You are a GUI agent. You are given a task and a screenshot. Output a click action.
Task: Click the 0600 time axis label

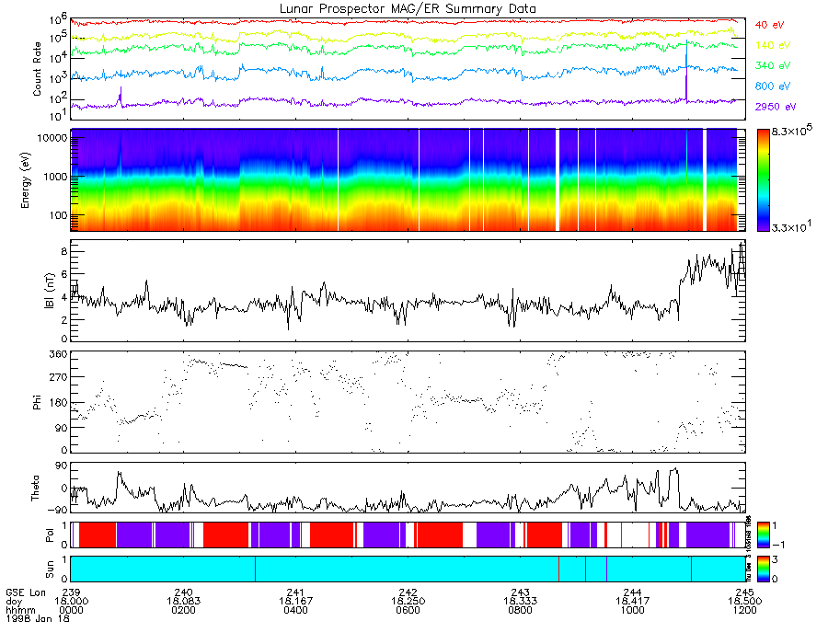click(408, 610)
